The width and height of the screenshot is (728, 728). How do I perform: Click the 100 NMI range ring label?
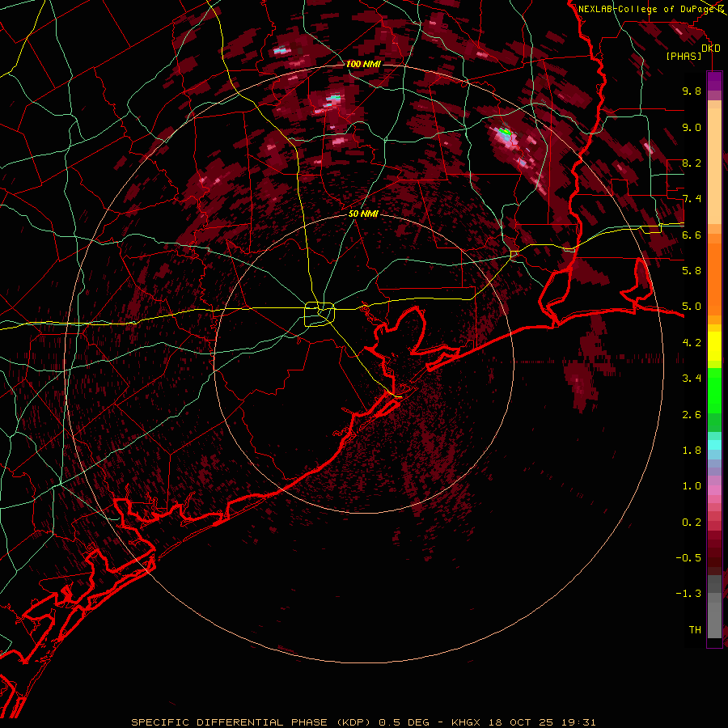tap(363, 64)
